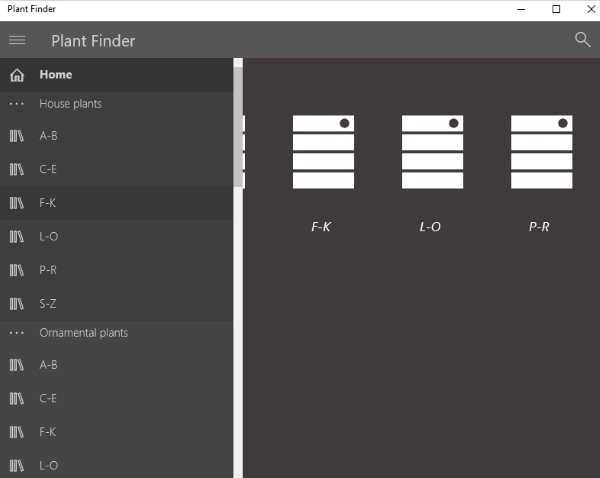Expand the House plants section dots
The image size is (600, 478).
pos(17,104)
